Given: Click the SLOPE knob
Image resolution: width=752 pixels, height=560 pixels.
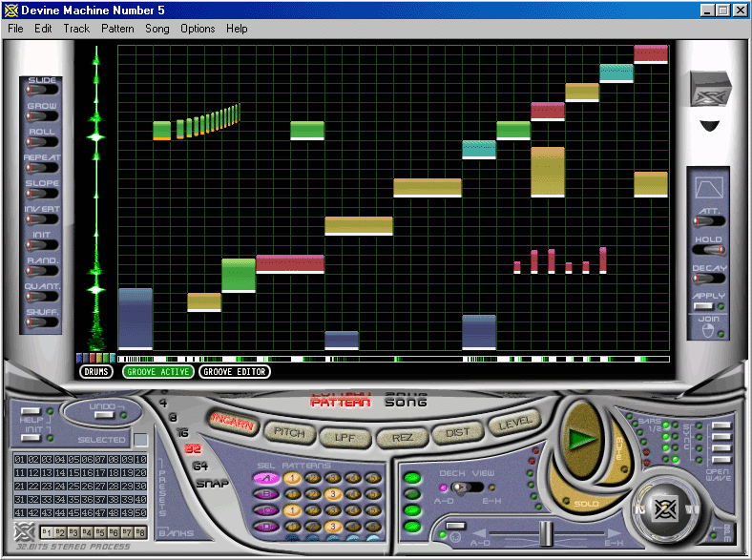Looking at the screenshot, I should pos(42,194).
